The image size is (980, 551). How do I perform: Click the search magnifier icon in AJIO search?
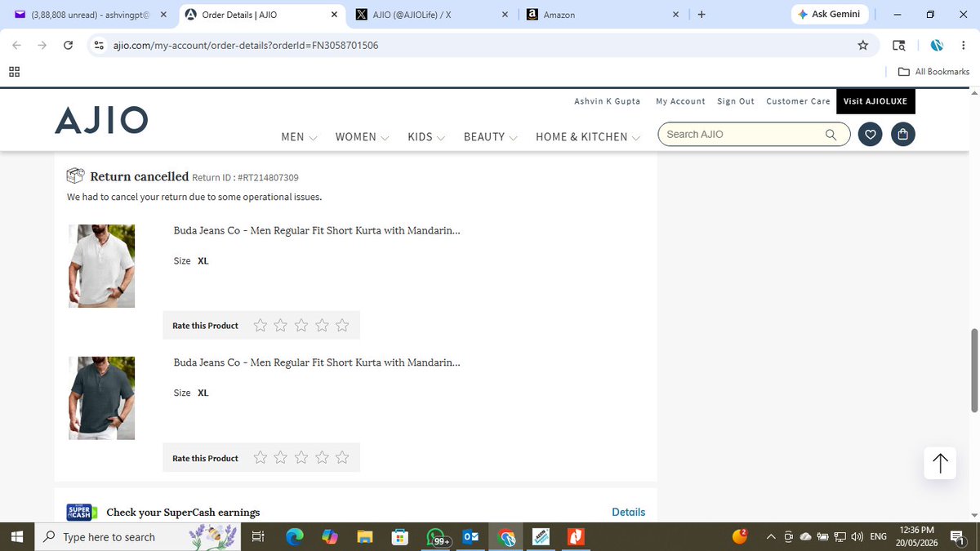(x=831, y=135)
